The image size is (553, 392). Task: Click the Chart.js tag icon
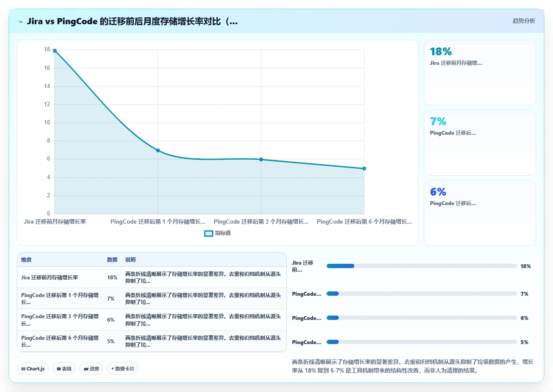(x=23, y=369)
